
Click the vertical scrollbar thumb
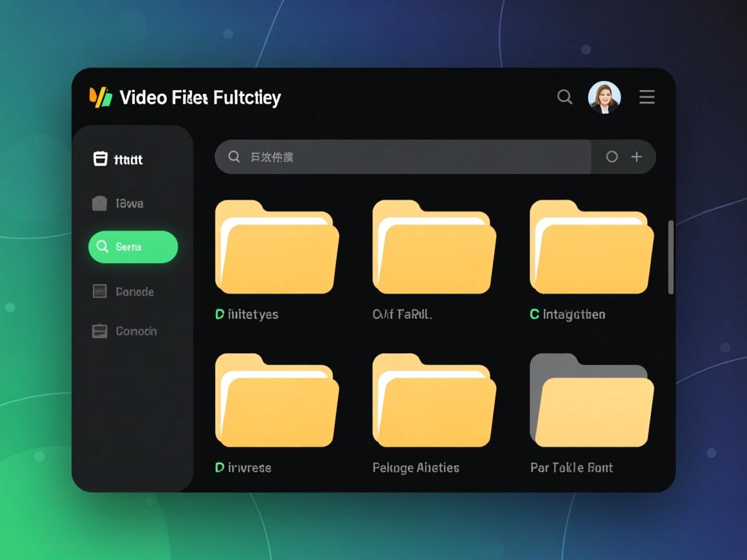tap(670, 257)
